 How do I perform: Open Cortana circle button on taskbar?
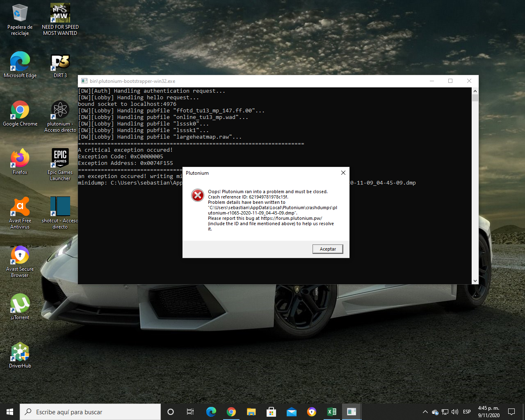pos(171,412)
